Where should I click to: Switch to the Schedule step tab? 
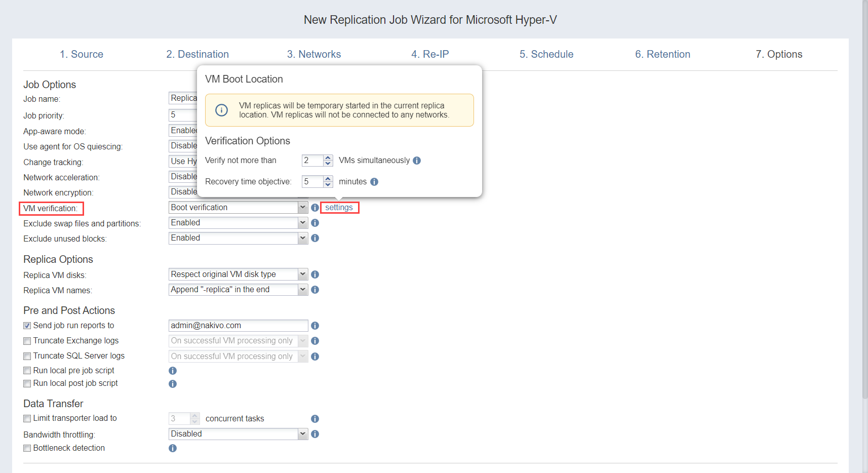click(546, 54)
